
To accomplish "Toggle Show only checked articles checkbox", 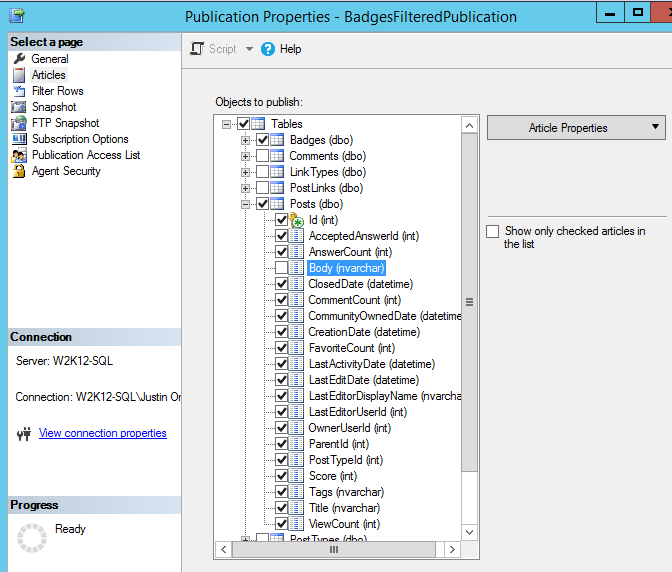I will [x=492, y=232].
